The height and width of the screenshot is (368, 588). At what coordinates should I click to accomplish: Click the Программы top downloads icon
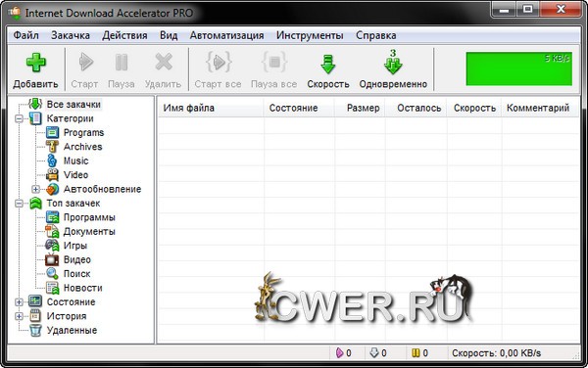coord(53,217)
